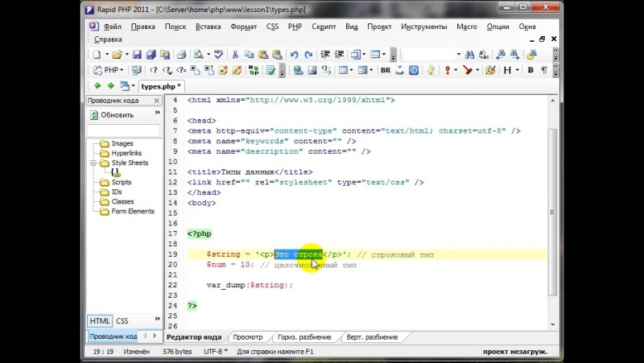Switch to the Гориз. разбиение tab
644x363 pixels.
click(304, 336)
